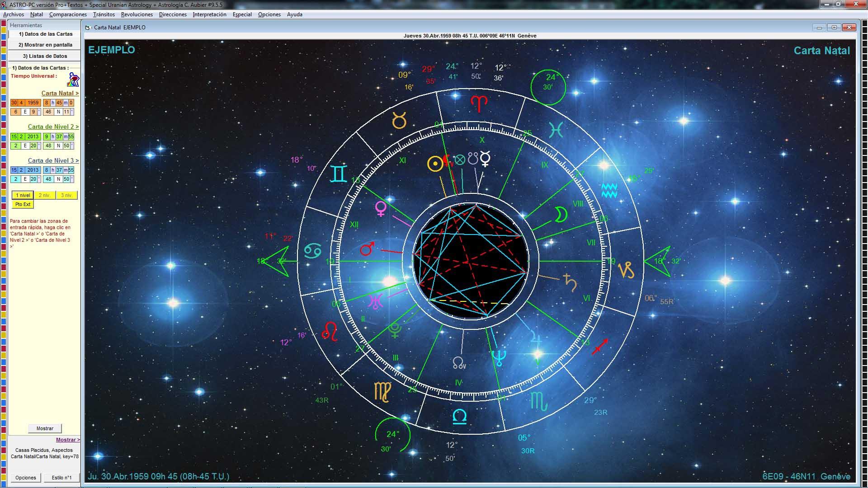Click the natal chart year field 1959

tap(33, 103)
